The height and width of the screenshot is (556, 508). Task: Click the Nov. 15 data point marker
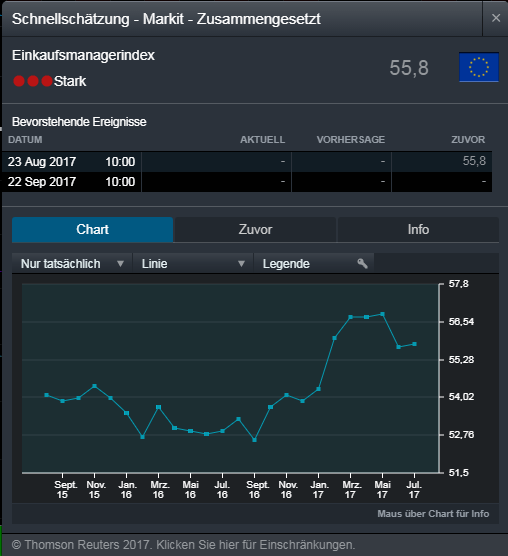click(94, 386)
